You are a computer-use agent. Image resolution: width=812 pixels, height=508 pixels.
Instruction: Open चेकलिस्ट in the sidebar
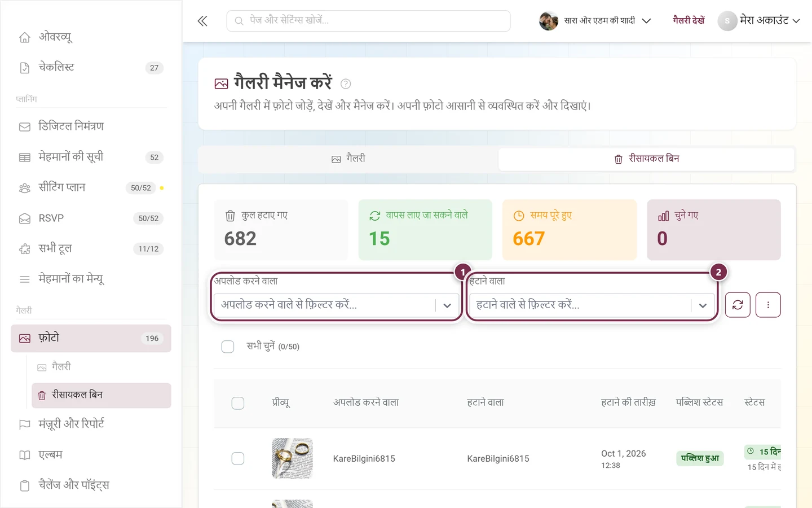click(91, 68)
